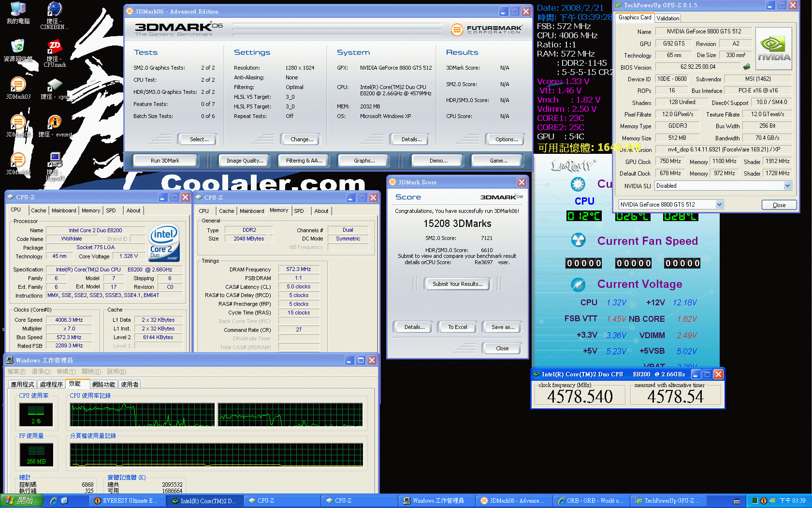Click the clock frequency 4578.540 readout

tap(580, 397)
